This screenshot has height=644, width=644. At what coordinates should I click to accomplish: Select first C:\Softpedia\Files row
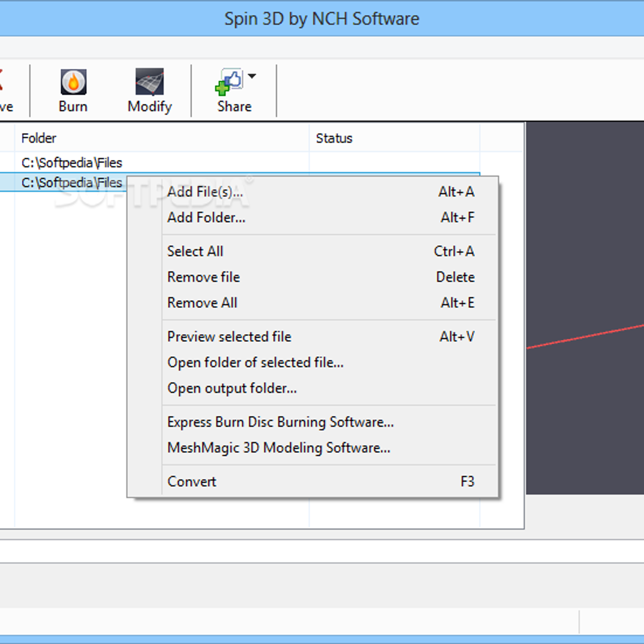(x=240, y=163)
